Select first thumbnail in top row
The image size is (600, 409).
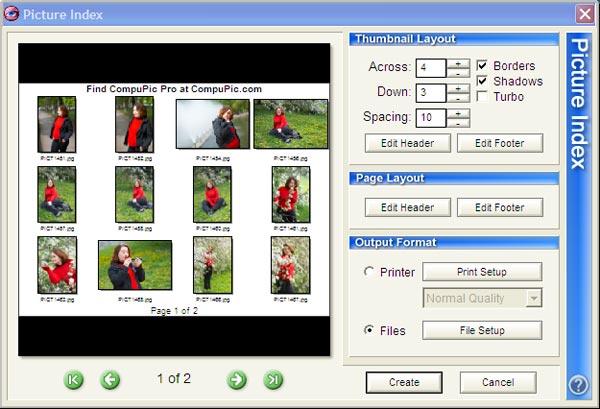57,124
